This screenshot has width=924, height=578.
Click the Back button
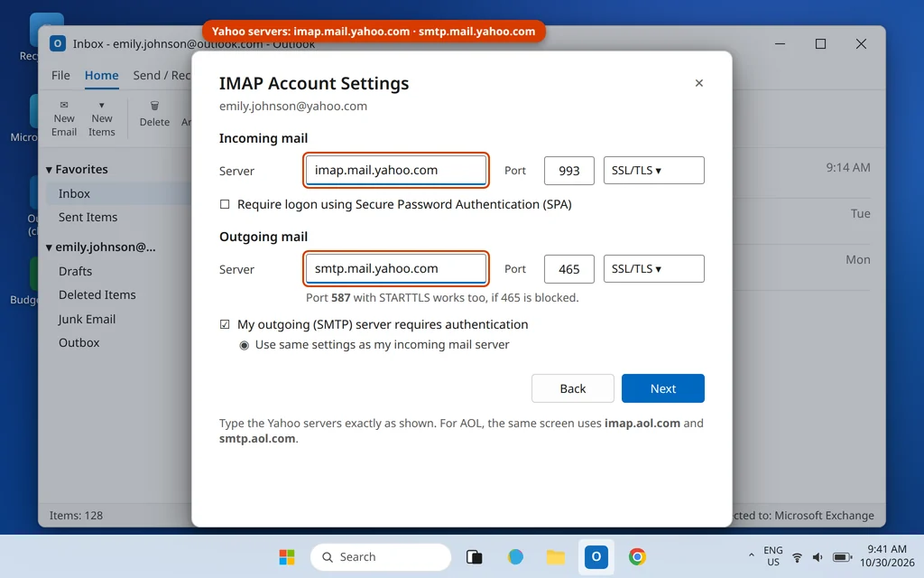click(573, 388)
